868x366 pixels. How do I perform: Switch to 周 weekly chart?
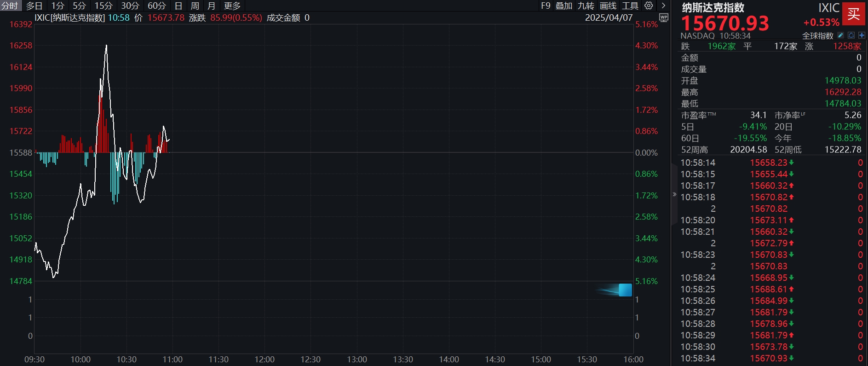tap(195, 6)
